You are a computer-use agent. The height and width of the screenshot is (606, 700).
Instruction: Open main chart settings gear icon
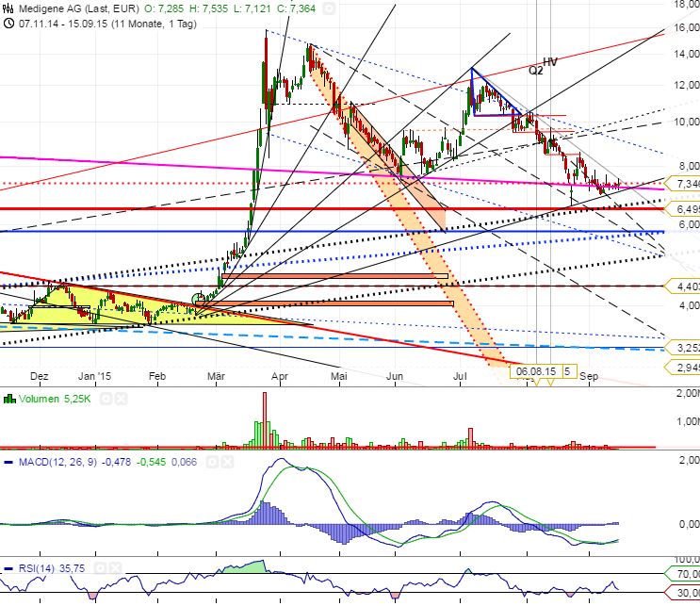(329, 8)
